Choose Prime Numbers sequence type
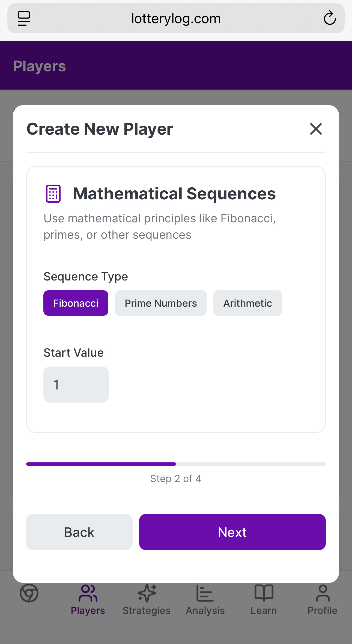Image resolution: width=352 pixels, height=644 pixels. 161,303
